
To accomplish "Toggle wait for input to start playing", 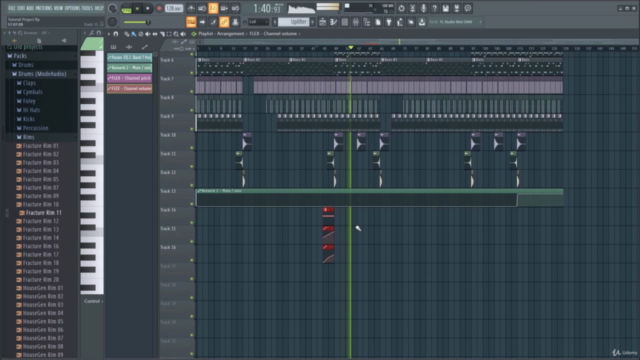I will (202, 8).
